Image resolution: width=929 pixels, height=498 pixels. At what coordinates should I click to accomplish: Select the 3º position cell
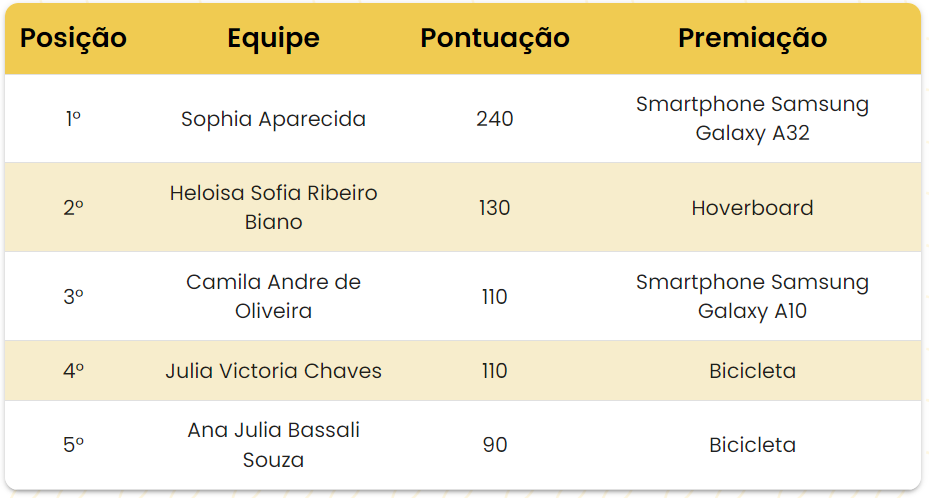pyautogui.click(x=73, y=297)
